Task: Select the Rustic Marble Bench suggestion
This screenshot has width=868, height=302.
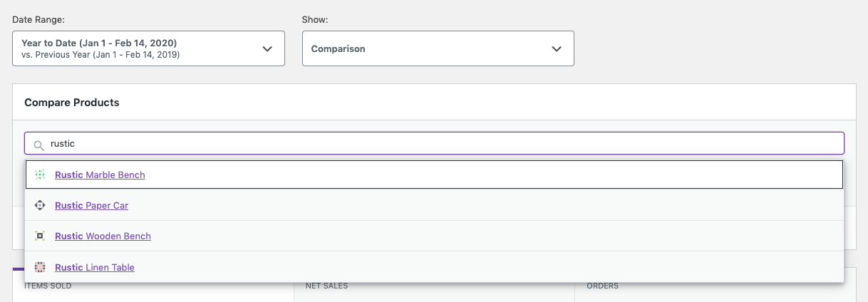Action: pyautogui.click(x=100, y=175)
